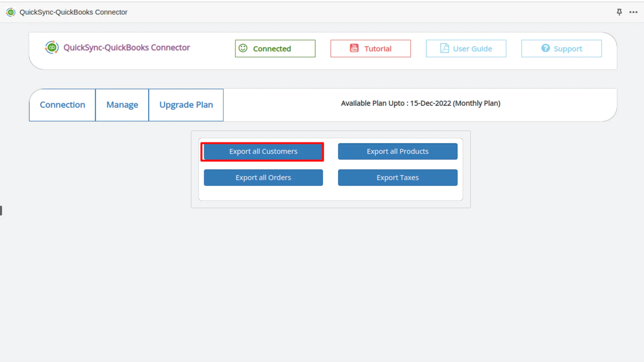644x362 pixels.
Task: Open the Manage tab
Action: click(x=122, y=105)
